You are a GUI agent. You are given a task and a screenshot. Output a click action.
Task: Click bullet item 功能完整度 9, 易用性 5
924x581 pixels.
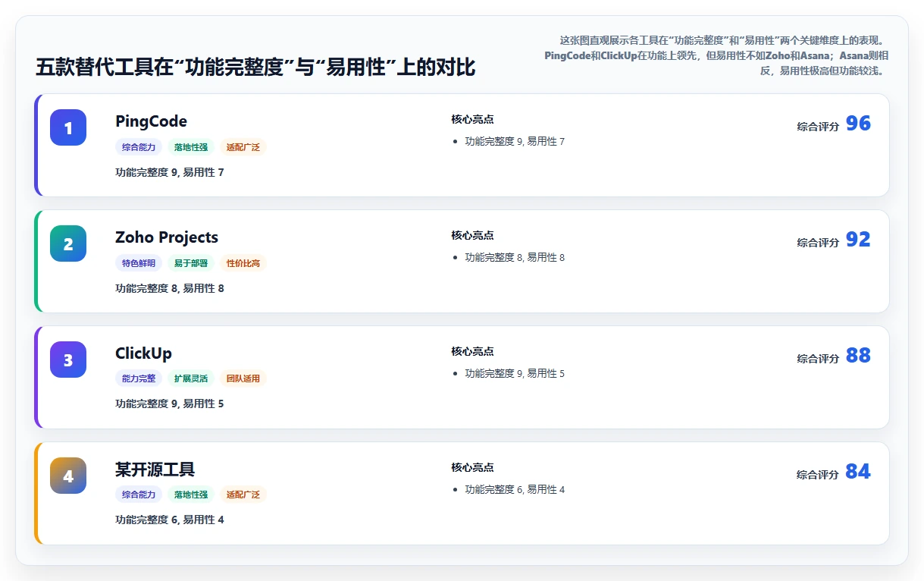click(x=515, y=373)
